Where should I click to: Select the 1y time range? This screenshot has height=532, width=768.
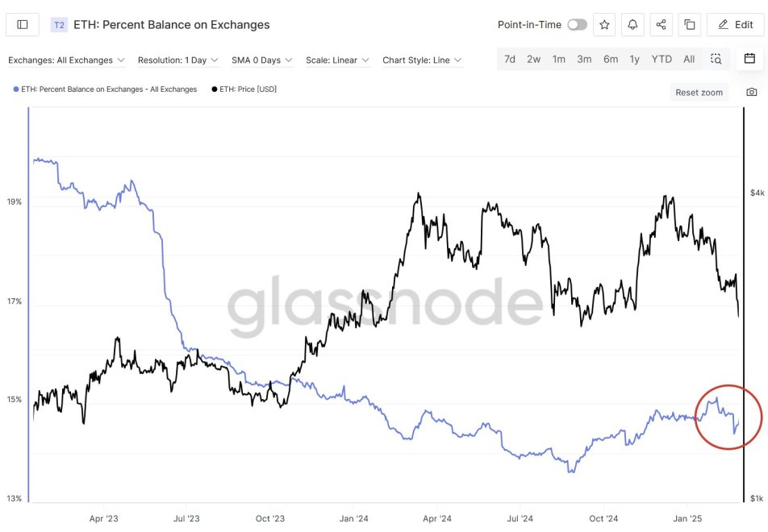[635, 59]
